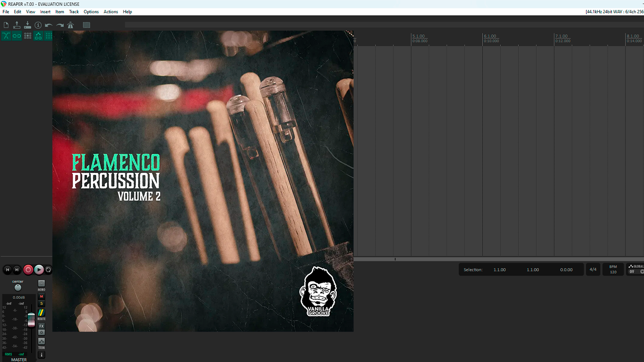This screenshot has height=362, width=644.
Task: Click the New Project toolbar icon
Action: 6,25
